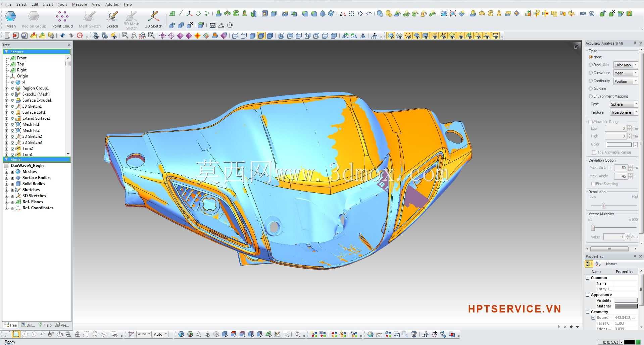The height and width of the screenshot is (345, 644).
Task: Click the line selection mode icon
Action: (7, 334)
